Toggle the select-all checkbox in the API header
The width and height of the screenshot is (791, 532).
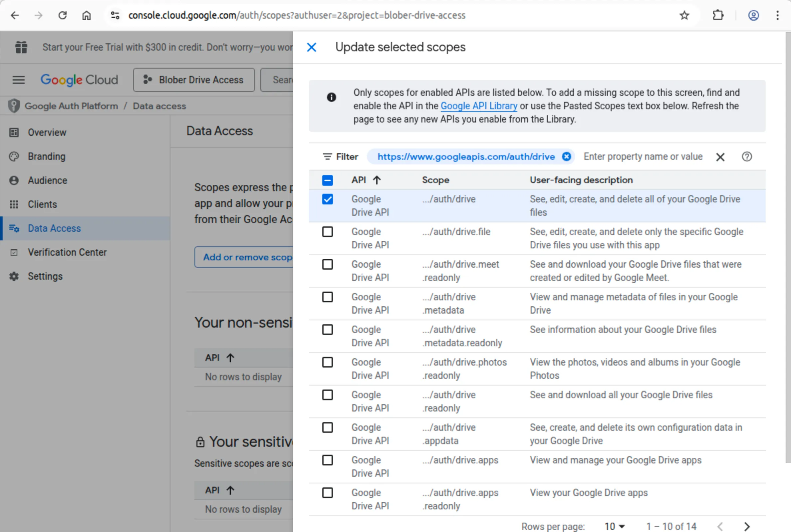[x=327, y=180]
